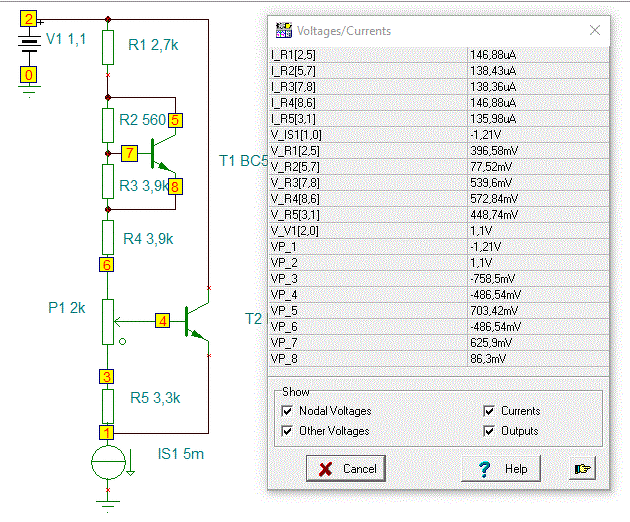Select transistor T1 symbol
The image size is (630, 522).
tap(163, 154)
